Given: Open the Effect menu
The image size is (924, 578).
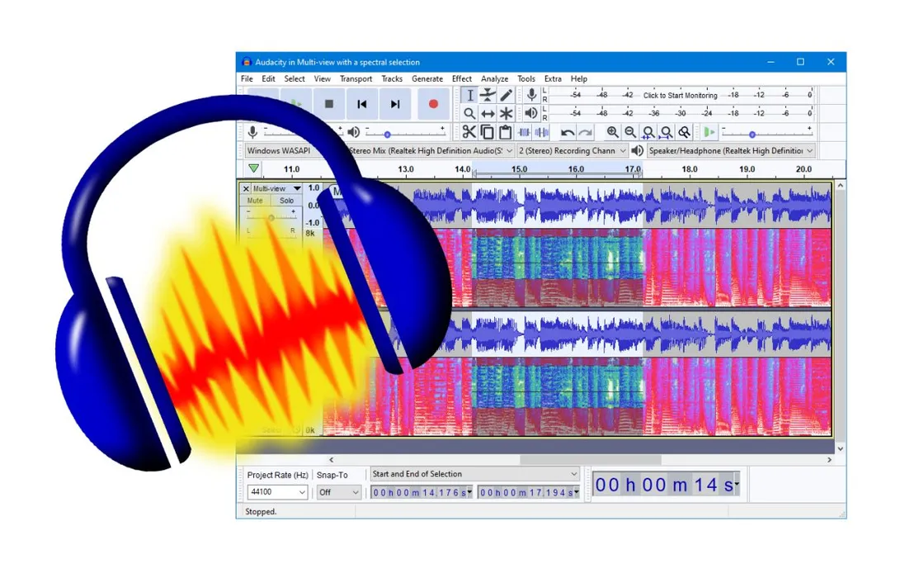Looking at the screenshot, I should coord(462,78).
